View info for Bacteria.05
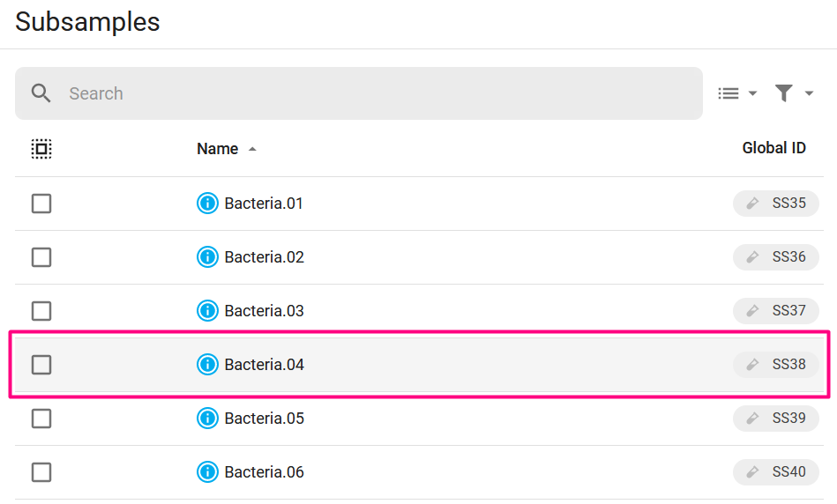Viewport: 837px width, 504px height. [207, 419]
